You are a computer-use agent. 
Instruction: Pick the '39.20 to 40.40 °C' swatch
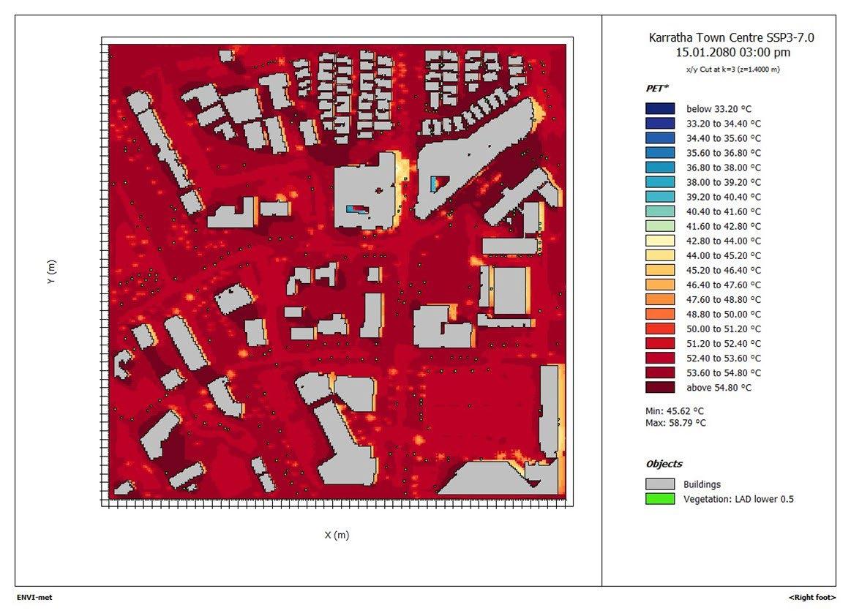[x=660, y=197]
